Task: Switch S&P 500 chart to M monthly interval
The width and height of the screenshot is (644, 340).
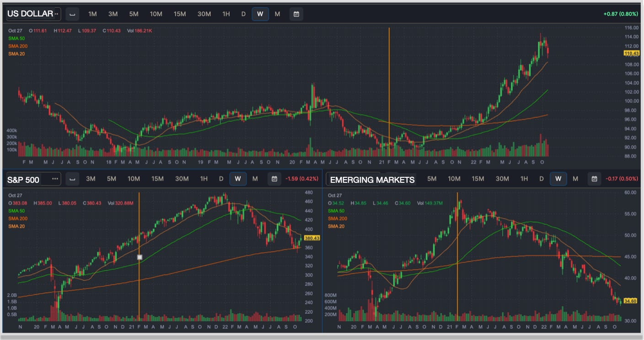Action: 255,179
